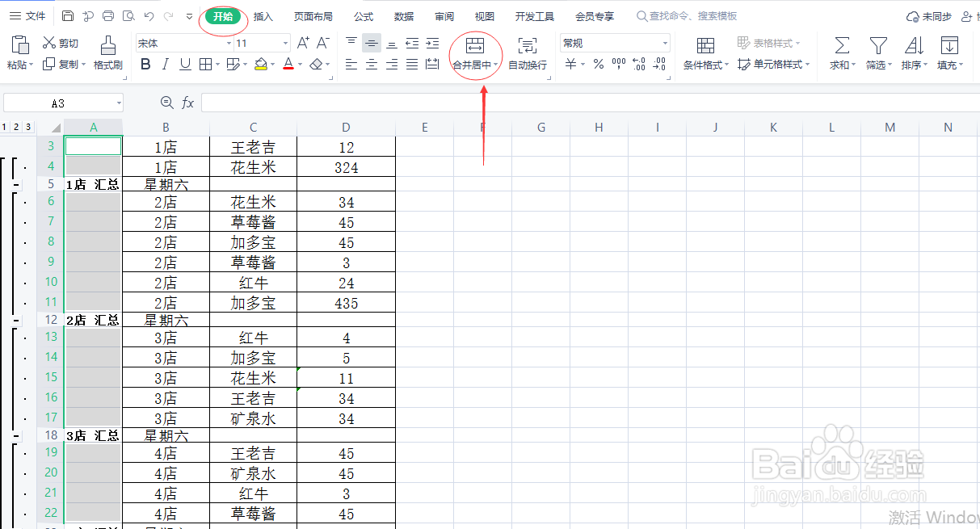Image resolution: width=980 pixels, height=529 pixels.
Task: Click the distributed alignment icon
Action: [432, 64]
